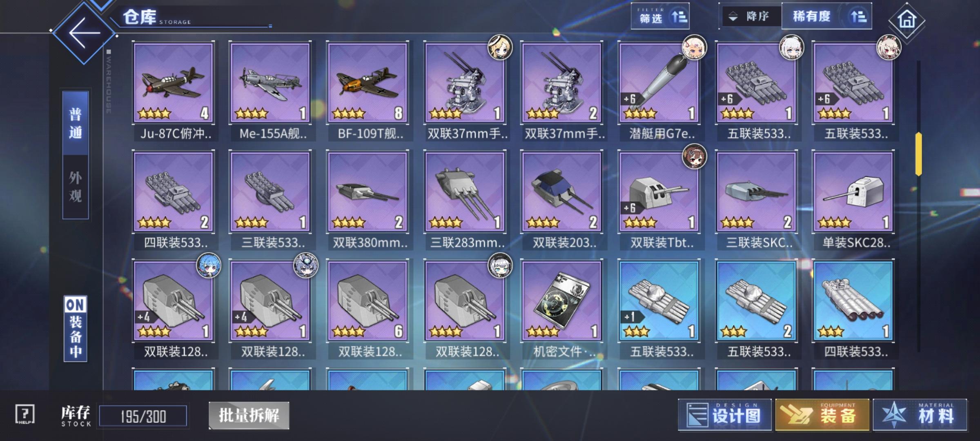The image size is (980, 441).
Task: Toggle 降序 descending sort order
Action: (x=750, y=16)
